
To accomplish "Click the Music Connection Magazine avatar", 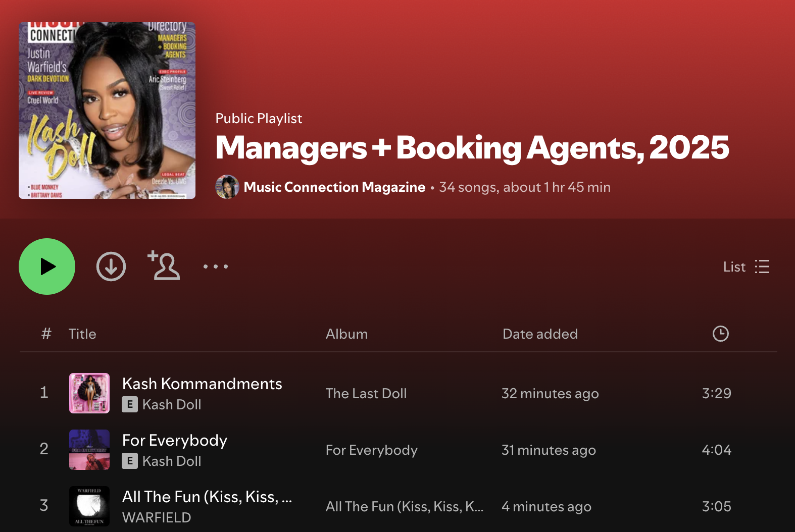I will coord(227,187).
